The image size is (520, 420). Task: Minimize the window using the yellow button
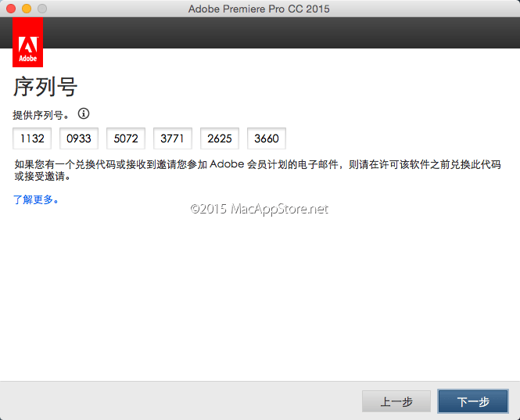pos(27,9)
